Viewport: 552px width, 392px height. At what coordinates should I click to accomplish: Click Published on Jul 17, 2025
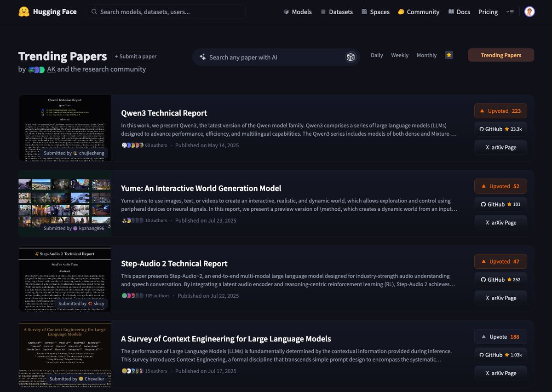[206, 371]
